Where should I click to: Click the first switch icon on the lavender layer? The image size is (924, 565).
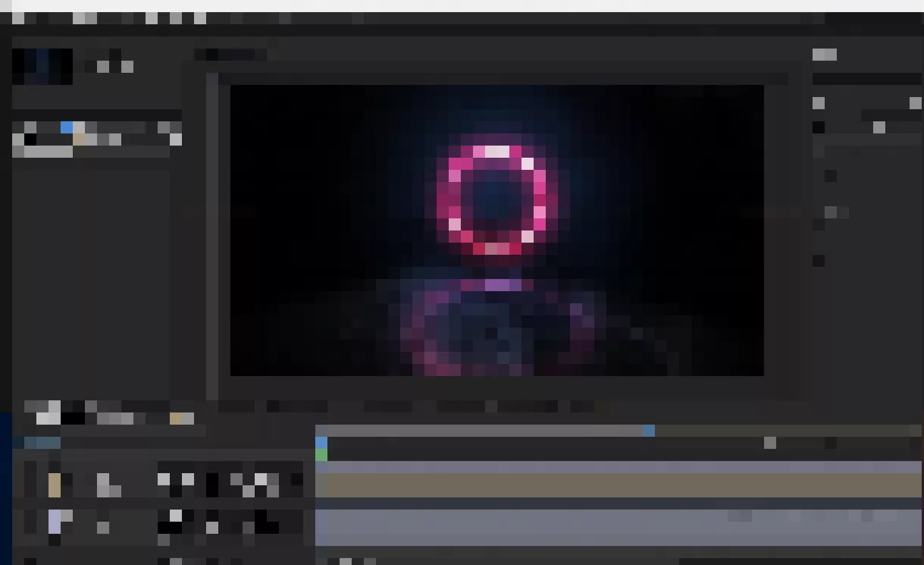pos(176,515)
